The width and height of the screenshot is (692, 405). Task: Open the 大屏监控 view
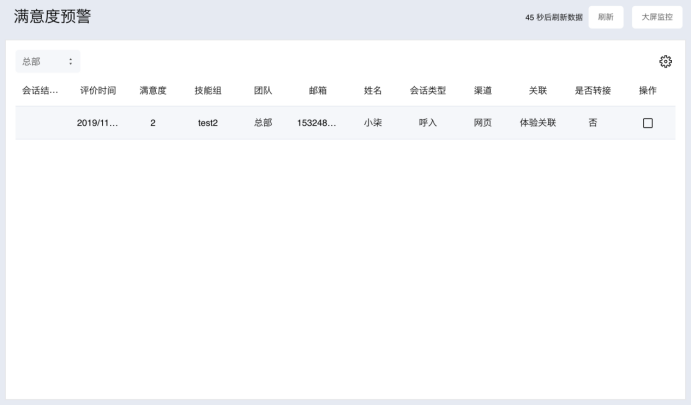tap(657, 17)
